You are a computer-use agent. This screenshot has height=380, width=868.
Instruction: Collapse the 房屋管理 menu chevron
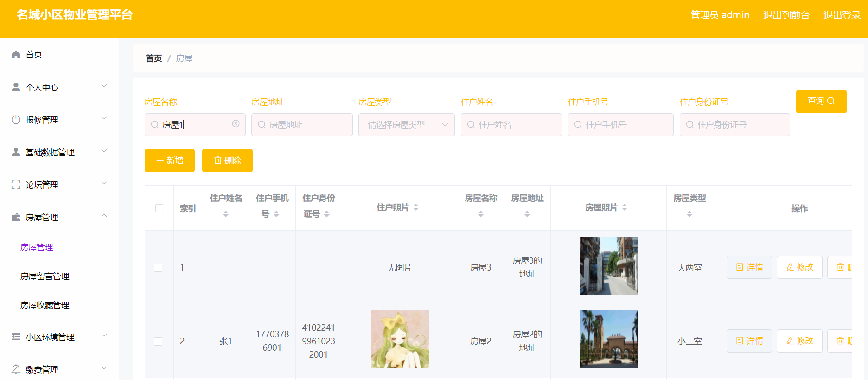(104, 216)
